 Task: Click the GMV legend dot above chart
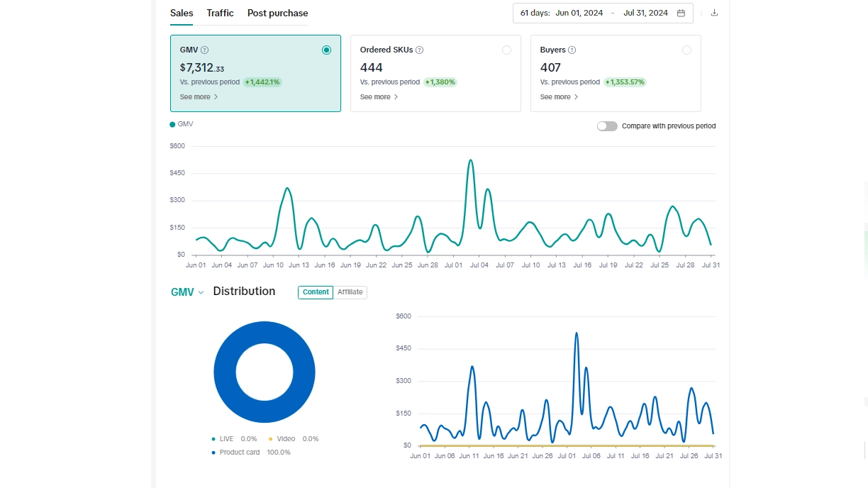pyautogui.click(x=172, y=125)
